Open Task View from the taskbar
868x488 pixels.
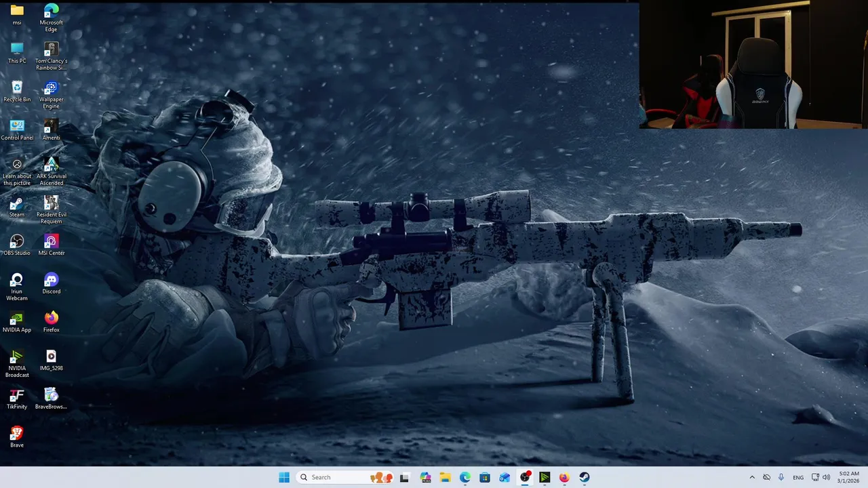405,477
